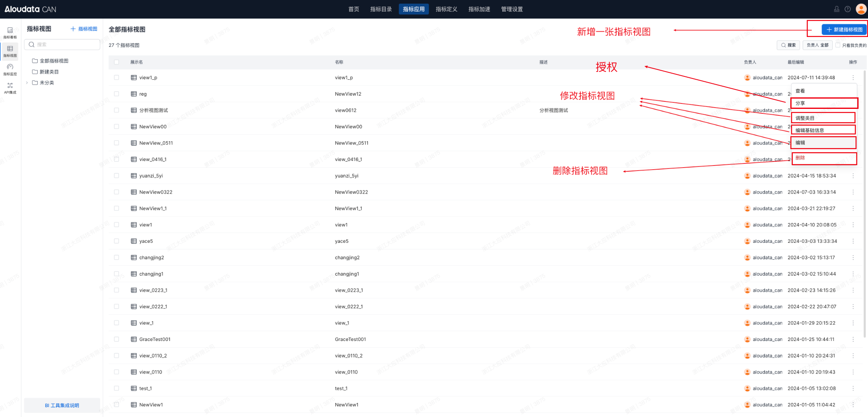
Task: Click the table icon beside view1_p
Action: (134, 78)
